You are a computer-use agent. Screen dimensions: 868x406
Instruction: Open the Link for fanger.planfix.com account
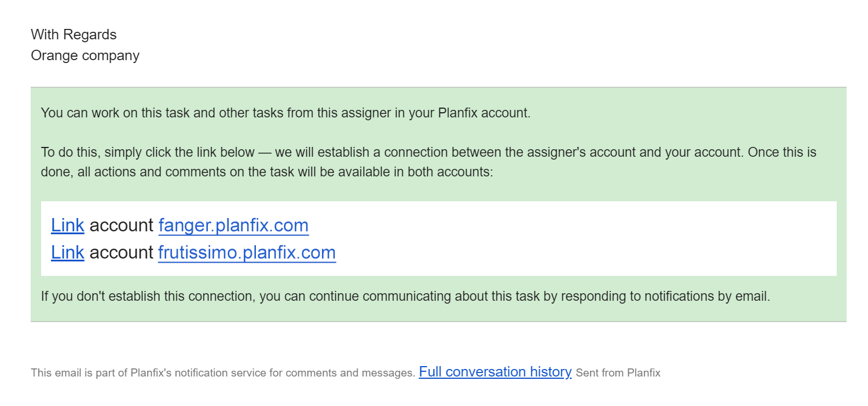point(68,225)
